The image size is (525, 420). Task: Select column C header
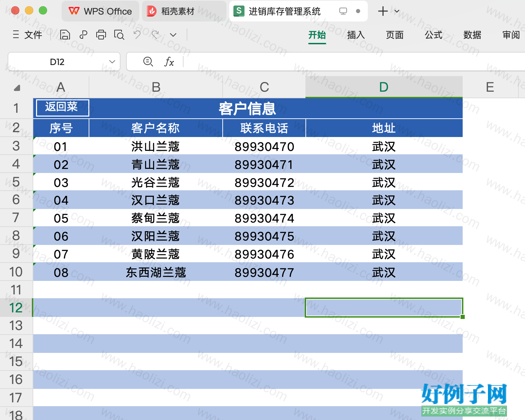click(x=264, y=87)
